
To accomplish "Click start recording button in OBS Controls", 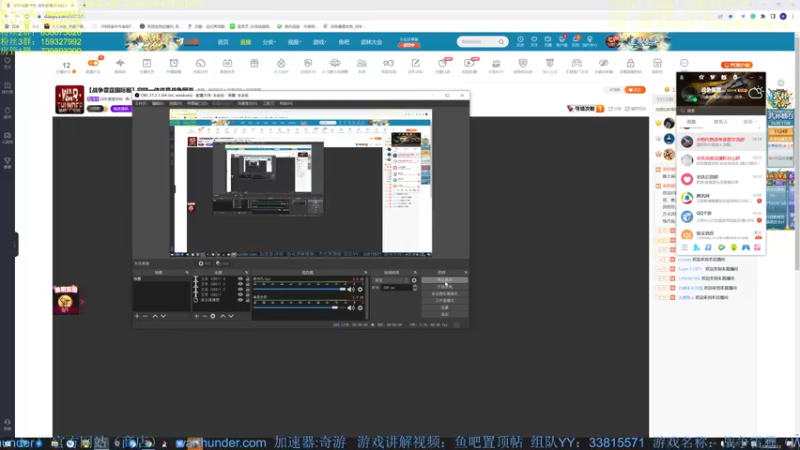I will click(x=444, y=287).
